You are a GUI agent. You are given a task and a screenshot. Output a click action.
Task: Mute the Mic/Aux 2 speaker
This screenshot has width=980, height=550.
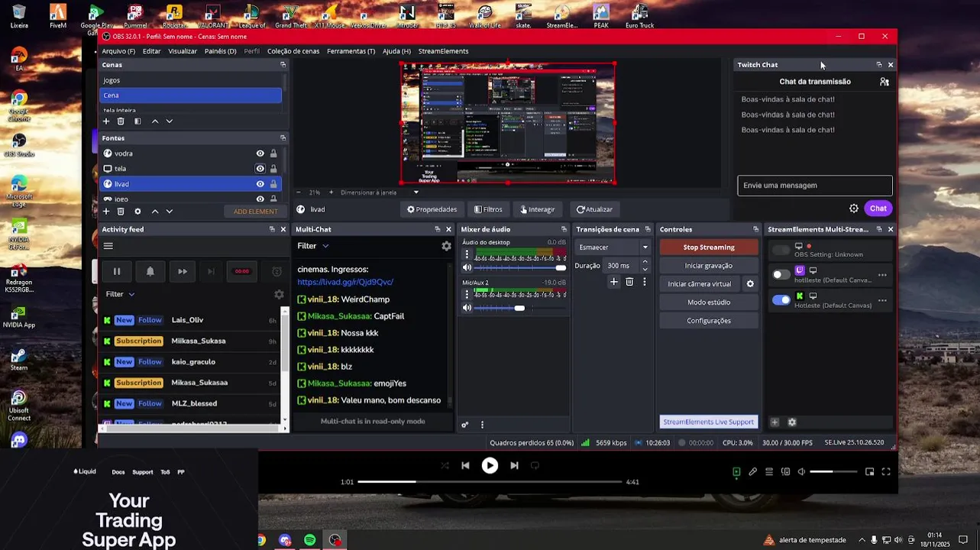pos(467,308)
